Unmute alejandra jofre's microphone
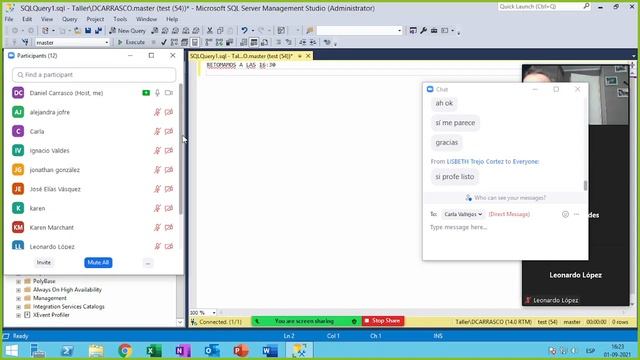 point(157,112)
